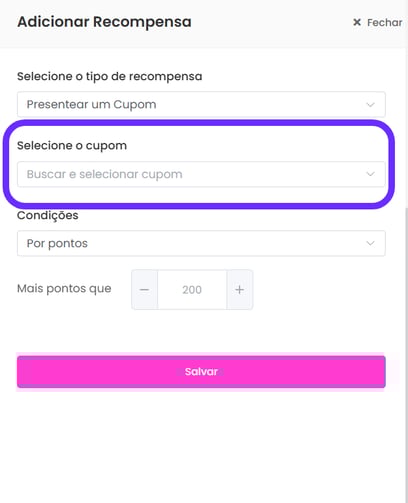Click the Selecione o cupom label
Image resolution: width=408 pixels, height=503 pixels.
[x=72, y=146]
